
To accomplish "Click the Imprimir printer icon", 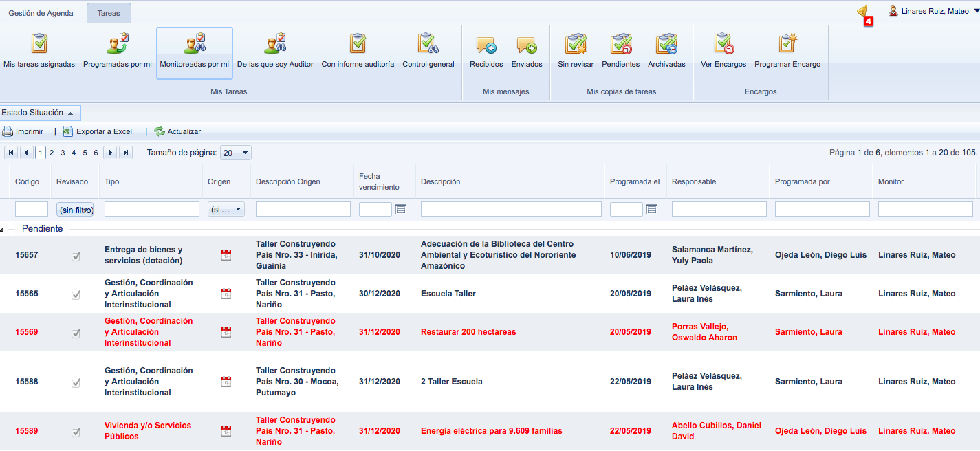I will click(x=8, y=131).
